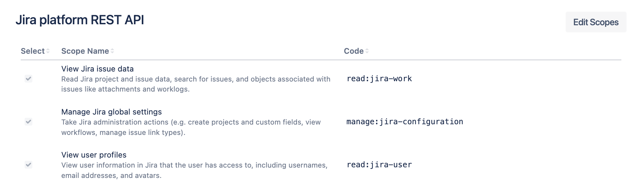Select the read:jira-user code text
This screenshot has height=187, width=644.
(x=379, y=165)
